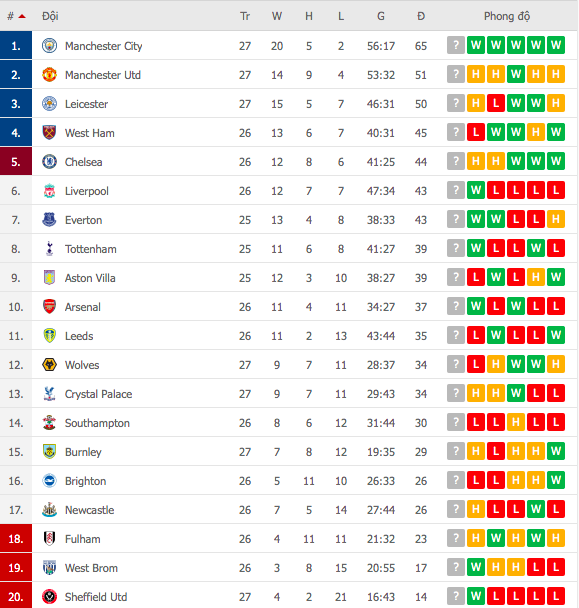
Task: Open the Leicester team link
Action: click(x=86, y=104)
